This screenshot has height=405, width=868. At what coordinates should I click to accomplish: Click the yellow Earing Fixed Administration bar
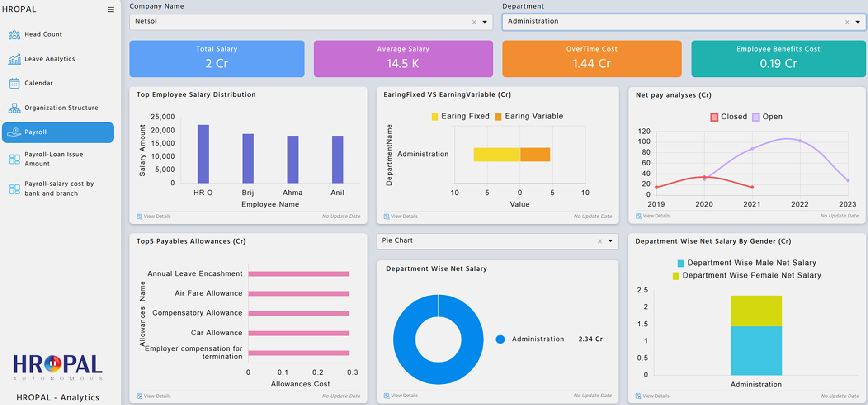[497, 155]
